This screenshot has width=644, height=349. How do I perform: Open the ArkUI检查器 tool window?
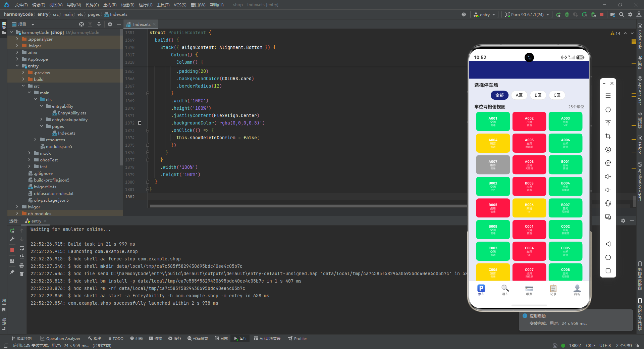pos(267,339)
